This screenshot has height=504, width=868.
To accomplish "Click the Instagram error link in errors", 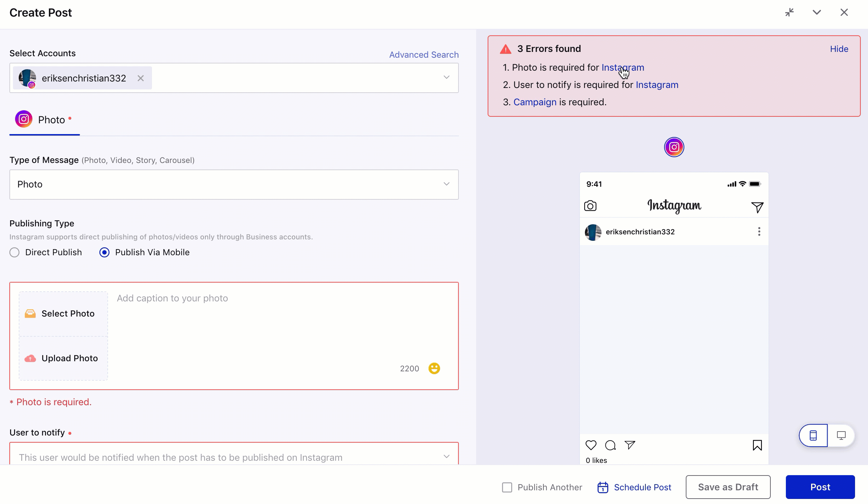I will pos(623,67).
